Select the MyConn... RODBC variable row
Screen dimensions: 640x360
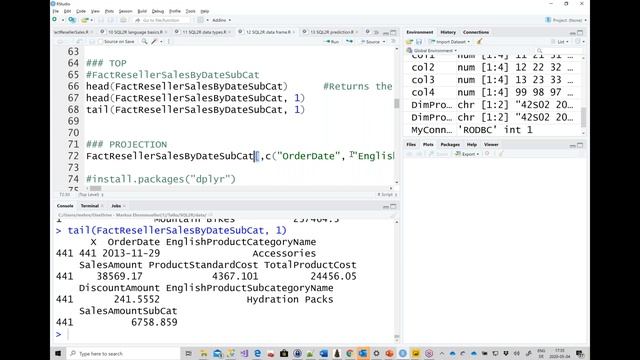click(492, 130)
